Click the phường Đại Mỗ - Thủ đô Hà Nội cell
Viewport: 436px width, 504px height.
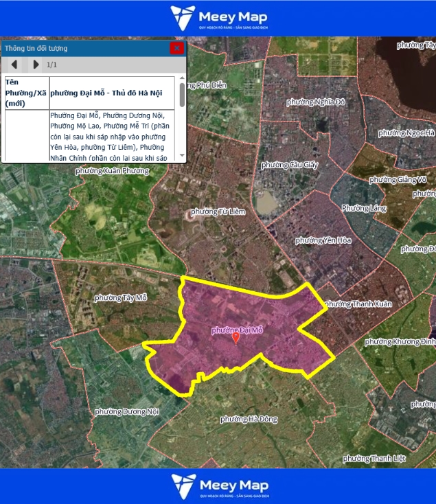(x=112, y=93)
